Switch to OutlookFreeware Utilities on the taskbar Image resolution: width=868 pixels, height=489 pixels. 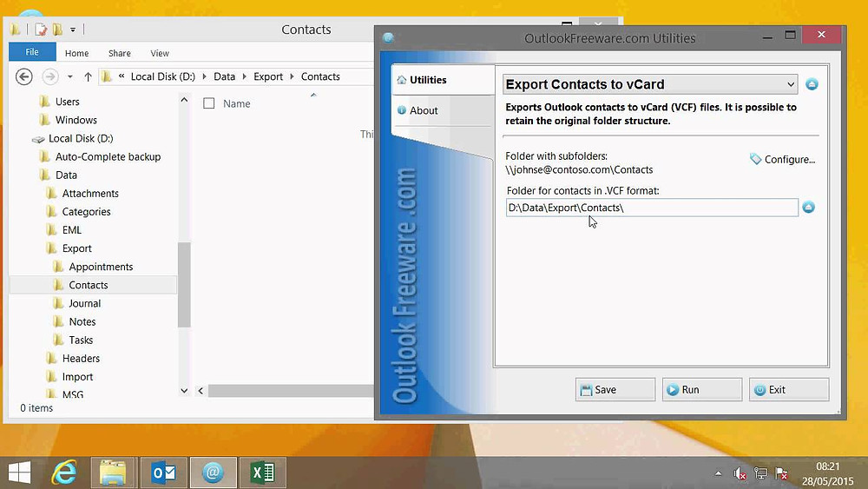point(214,472)
